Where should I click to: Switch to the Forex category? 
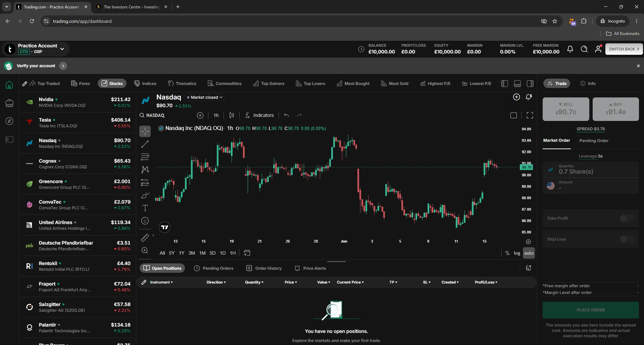click(x=81, y=84)
